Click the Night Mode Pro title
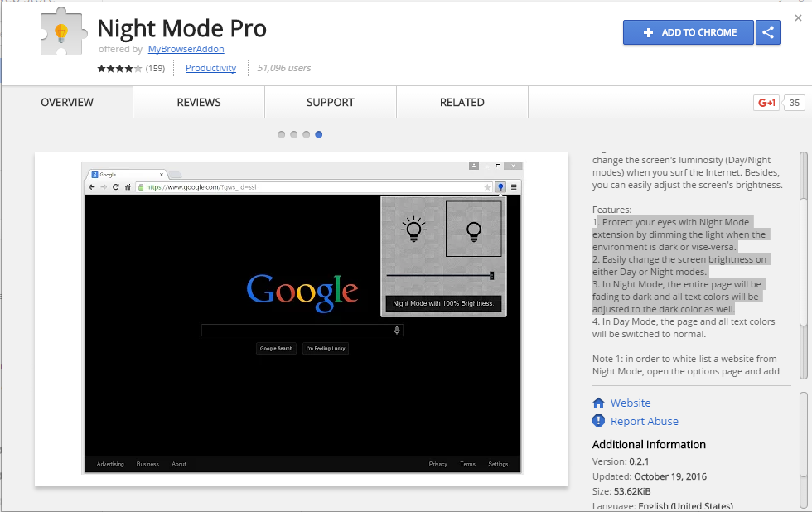This screenshot has width=812, height=512. [181, 28]
